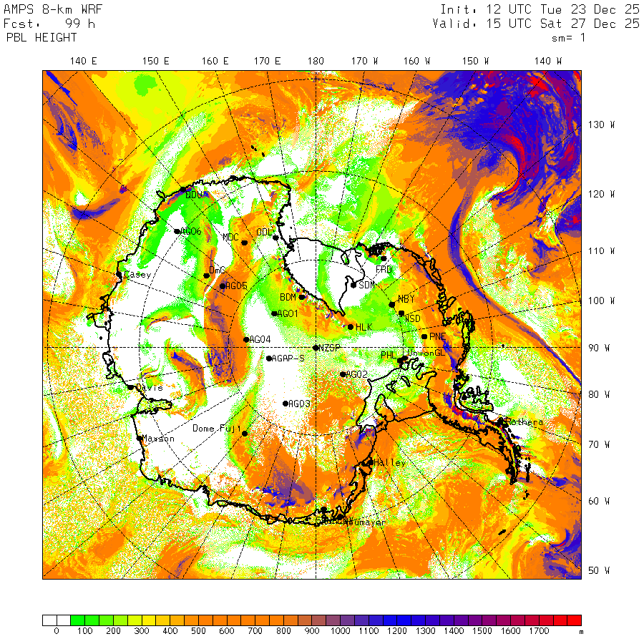
Task: Click the '170 E' longitude label
Action: (268, 62)
